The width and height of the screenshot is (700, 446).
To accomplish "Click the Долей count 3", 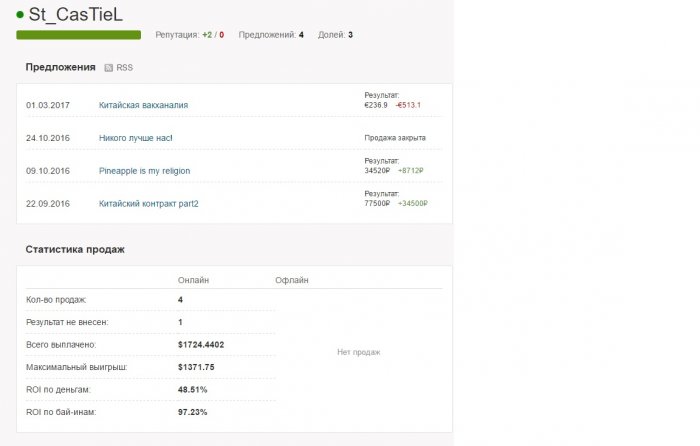I will point(350,35).
